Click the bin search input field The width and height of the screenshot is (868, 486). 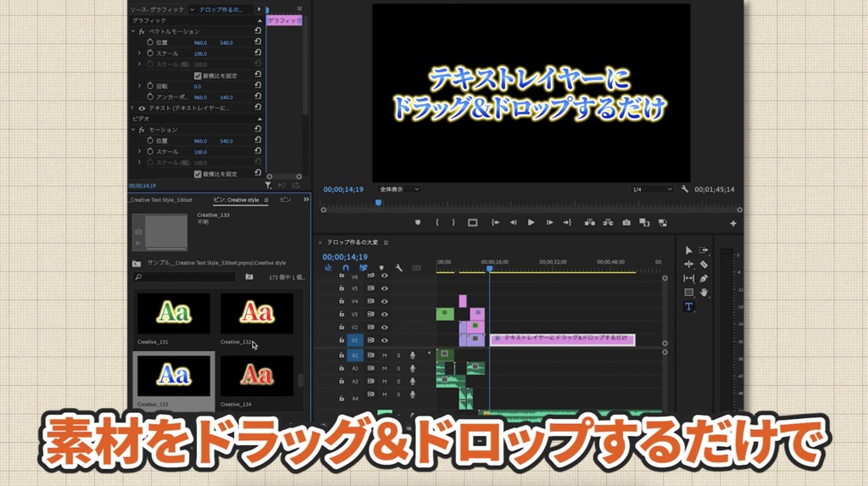(184, 277)
